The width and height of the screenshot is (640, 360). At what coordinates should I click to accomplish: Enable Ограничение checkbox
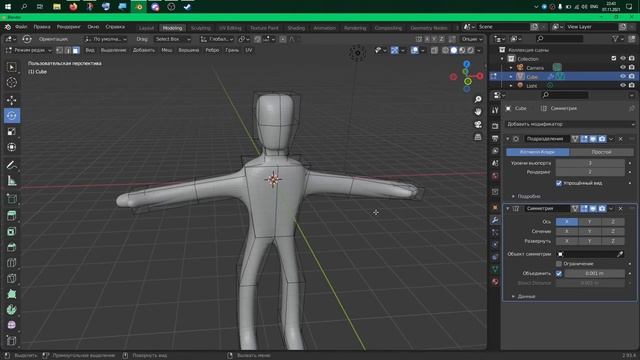click(x=559, y=264)
